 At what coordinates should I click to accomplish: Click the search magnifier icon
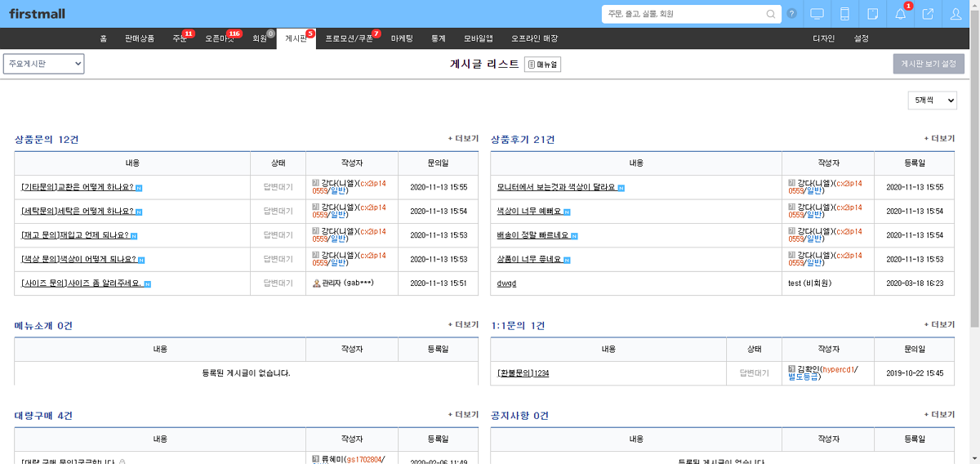pos(771,14)
